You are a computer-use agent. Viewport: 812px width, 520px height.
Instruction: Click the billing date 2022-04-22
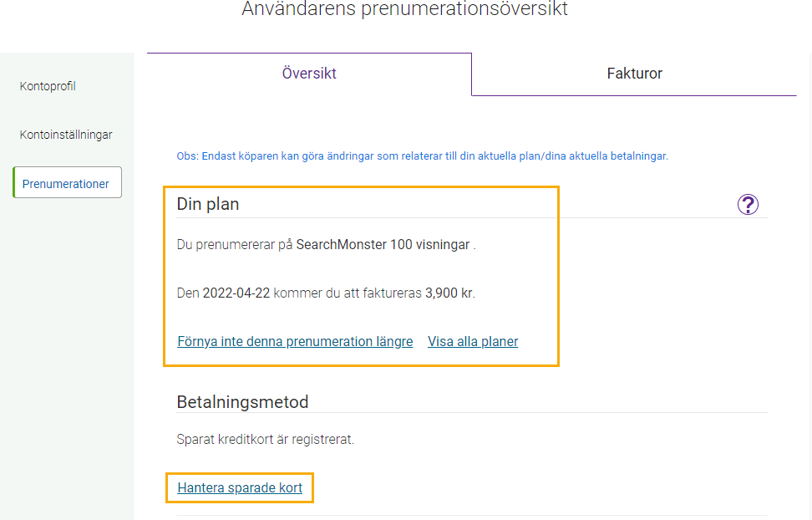(236, 293)
